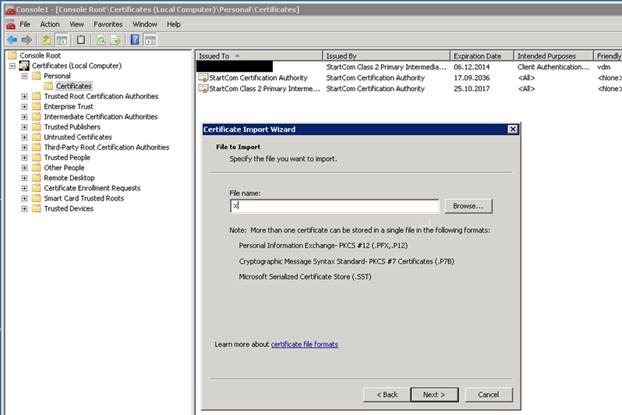
Task: Click the Up One Level folder icon
Action: (46, 39)
